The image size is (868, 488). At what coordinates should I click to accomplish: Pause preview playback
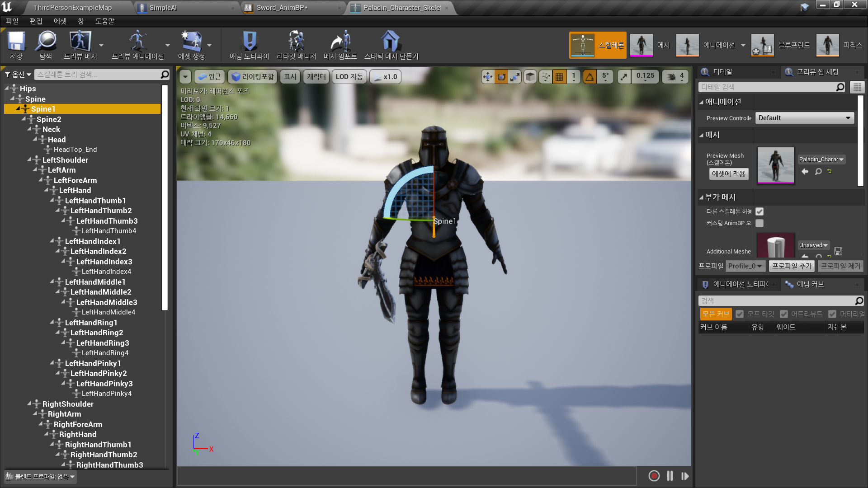tap(670, 476)
